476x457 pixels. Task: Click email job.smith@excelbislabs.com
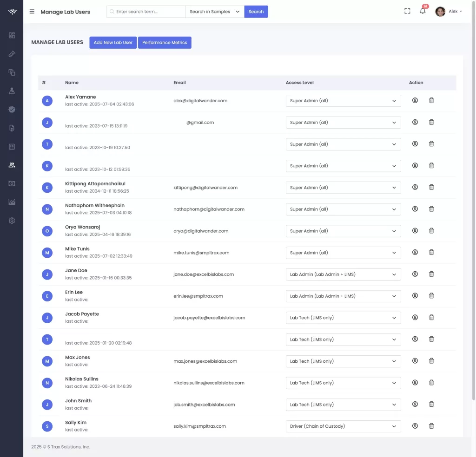coord(204,405)
